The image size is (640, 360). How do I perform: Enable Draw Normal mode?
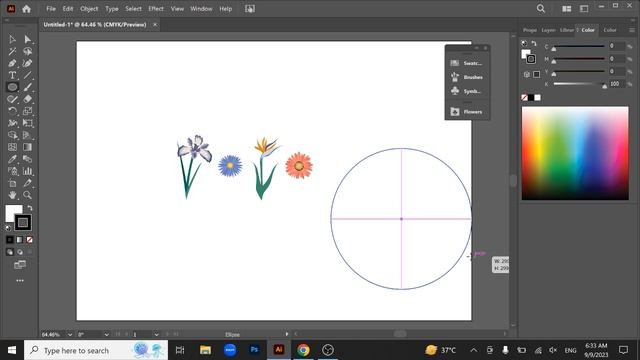(x=10, y=252)
